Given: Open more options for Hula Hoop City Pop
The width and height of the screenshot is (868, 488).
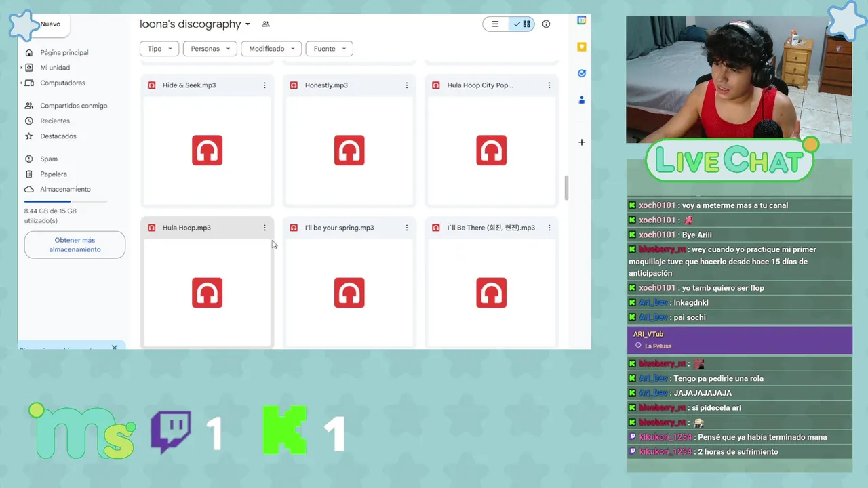Looking at the screenshot, I should coord(549,85).
